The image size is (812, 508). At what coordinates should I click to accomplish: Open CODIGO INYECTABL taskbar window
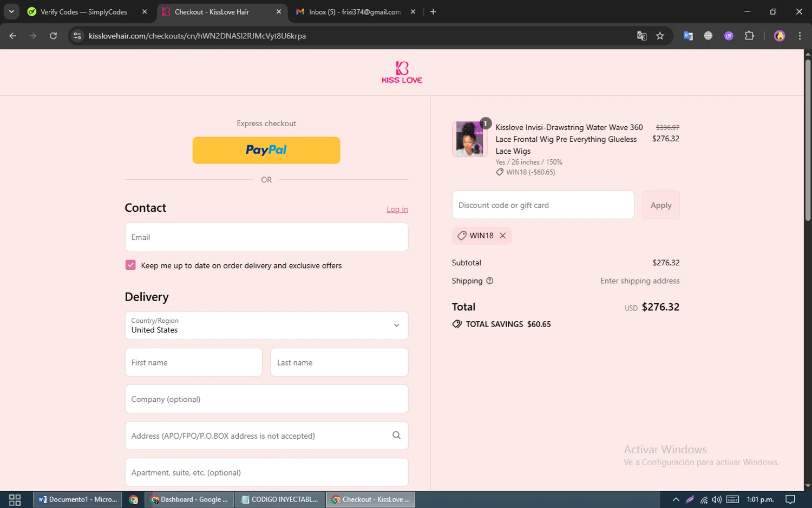tap(280, 499)
